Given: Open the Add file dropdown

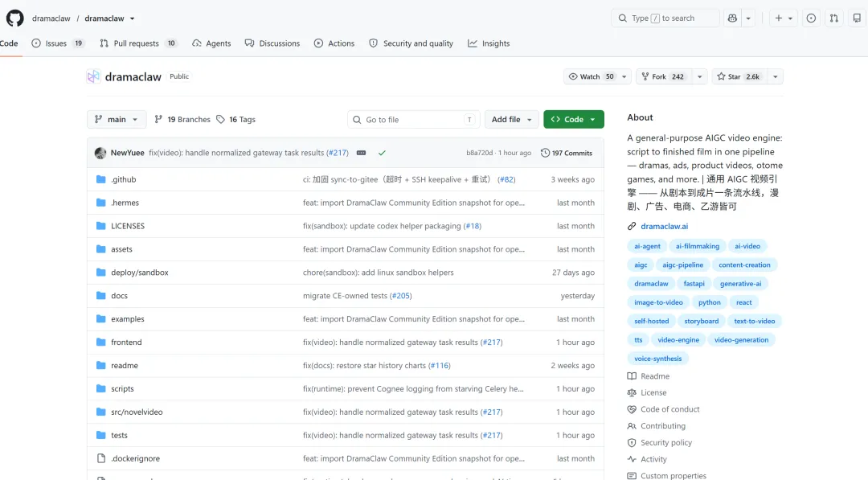Looking at the screenshot, I should 511,120.
